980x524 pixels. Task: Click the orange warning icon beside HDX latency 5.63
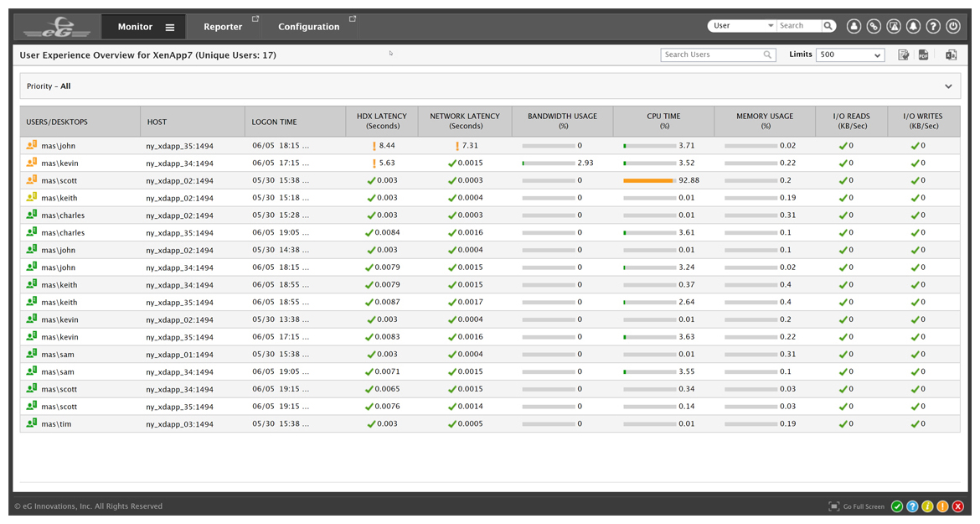coord(374,163)
